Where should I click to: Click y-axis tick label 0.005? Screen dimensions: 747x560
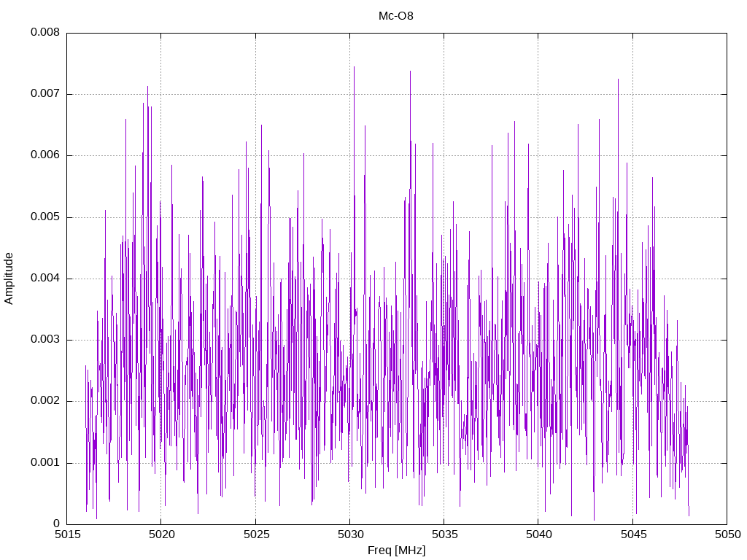click(x=45, y=217)
